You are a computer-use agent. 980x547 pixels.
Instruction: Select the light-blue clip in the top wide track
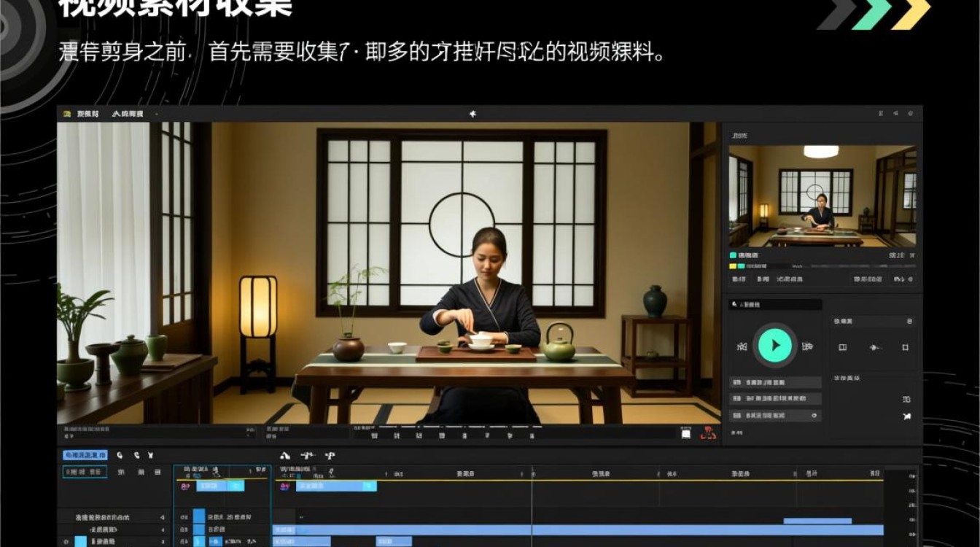tap(336, 486)
